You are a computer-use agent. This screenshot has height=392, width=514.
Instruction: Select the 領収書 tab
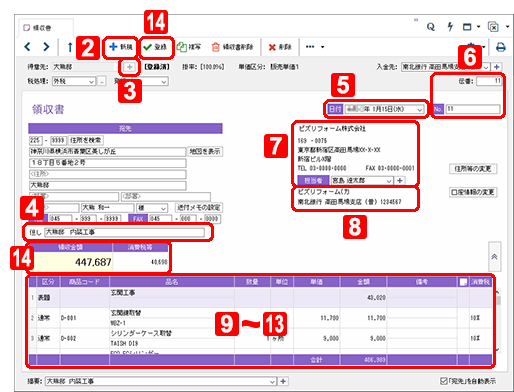point(38,28)
